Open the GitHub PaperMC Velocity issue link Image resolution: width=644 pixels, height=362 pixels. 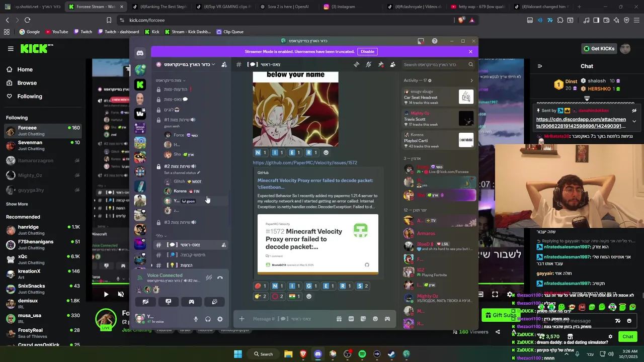[305, 163]
